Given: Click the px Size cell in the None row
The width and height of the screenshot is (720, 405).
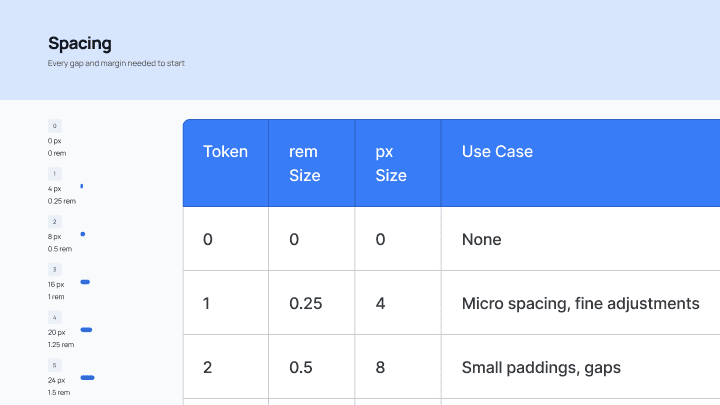Looking at the screenshot, I should (398, 239).
